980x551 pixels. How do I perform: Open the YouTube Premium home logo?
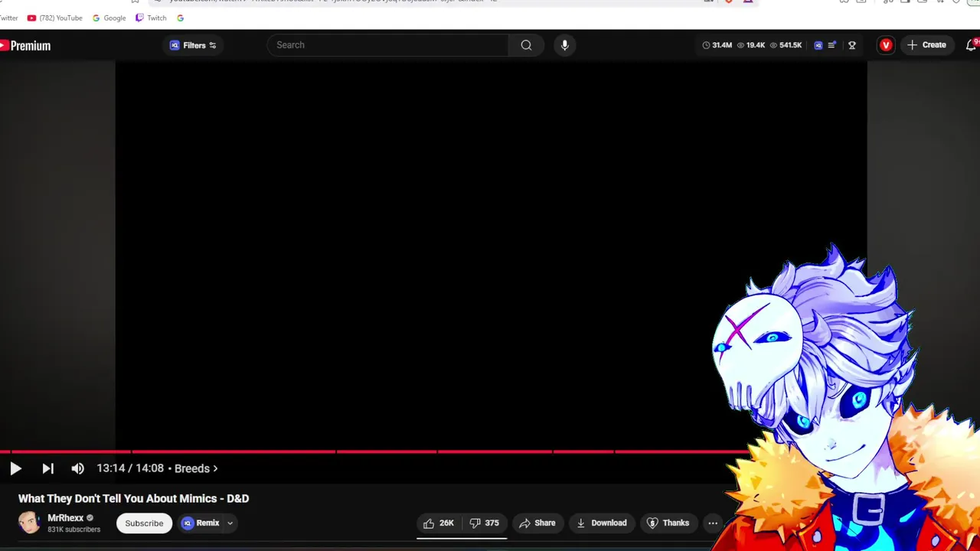(25, 46)
